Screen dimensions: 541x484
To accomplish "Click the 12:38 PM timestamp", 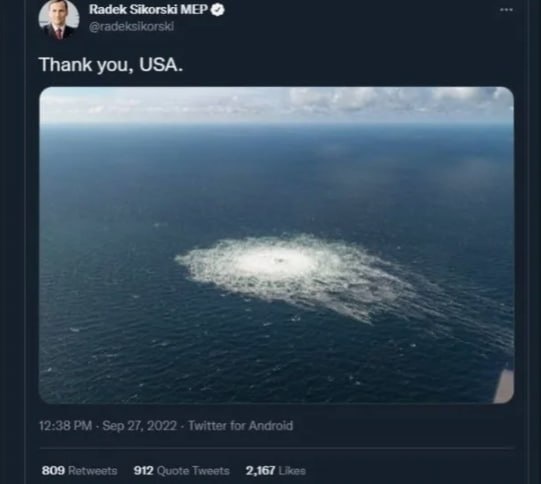I will click(66, 426).
